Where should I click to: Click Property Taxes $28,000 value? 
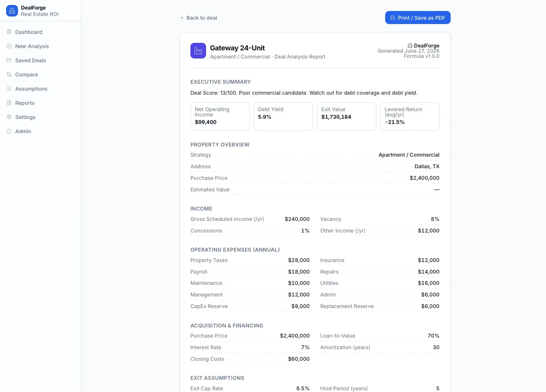(x=299, y=260)
